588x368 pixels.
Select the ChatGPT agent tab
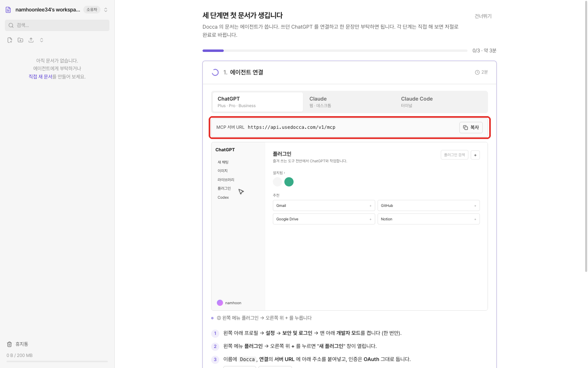click(258, 102)
